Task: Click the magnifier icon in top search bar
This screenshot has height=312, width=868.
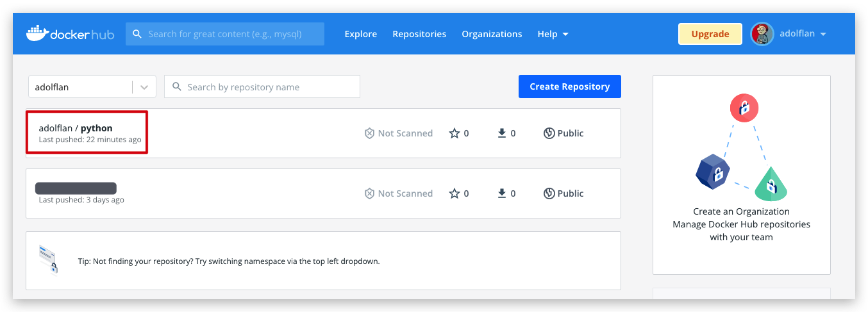Action: pos(137,34)
